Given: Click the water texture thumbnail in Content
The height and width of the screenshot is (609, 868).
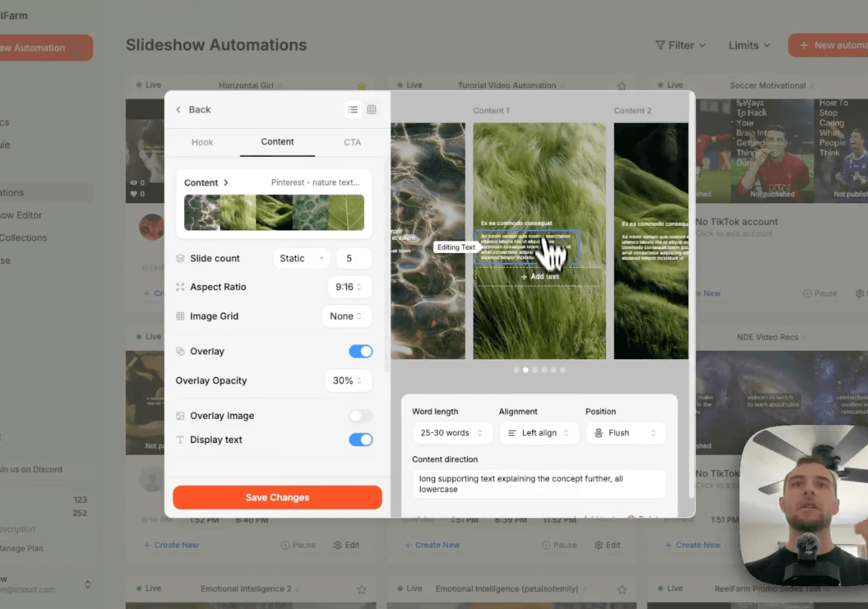Looking at the screenshot, I should (202, 213).
